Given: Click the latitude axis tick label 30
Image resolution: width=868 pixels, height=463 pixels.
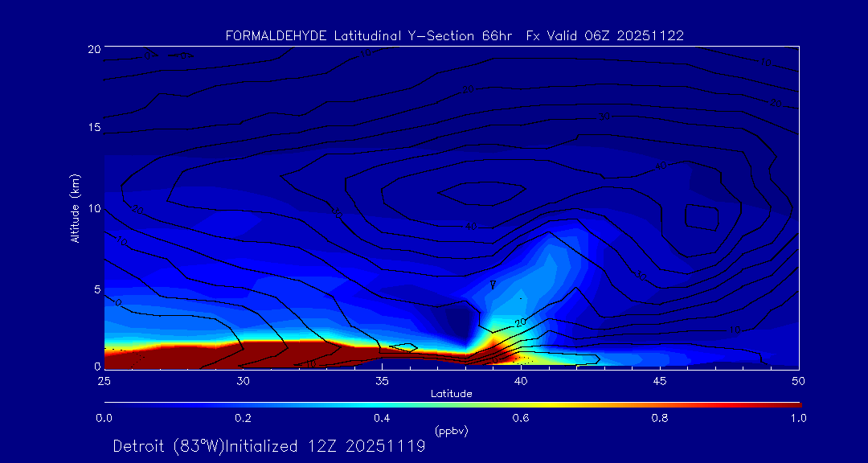Looking at the screenshot, I should 243,380.
